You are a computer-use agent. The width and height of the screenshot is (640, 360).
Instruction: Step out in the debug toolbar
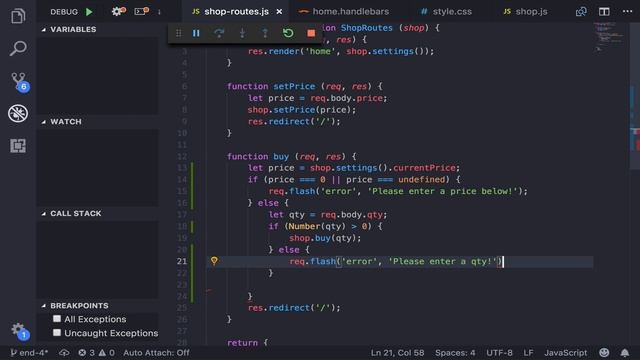[265, 33]
